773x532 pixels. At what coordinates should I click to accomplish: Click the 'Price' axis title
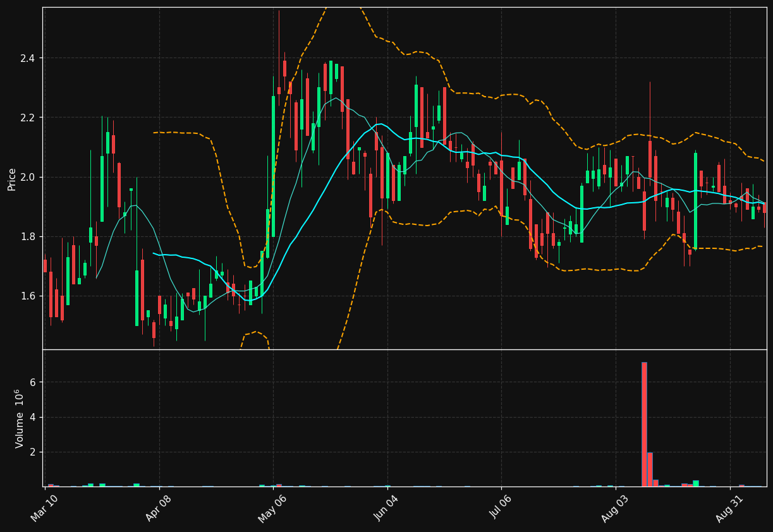pos(12,179)
